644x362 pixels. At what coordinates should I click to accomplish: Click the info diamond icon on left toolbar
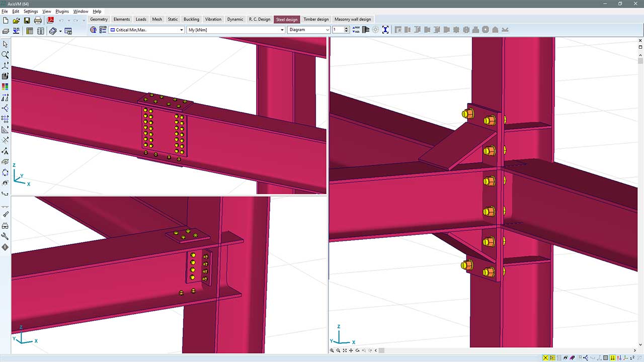point(6,247)
